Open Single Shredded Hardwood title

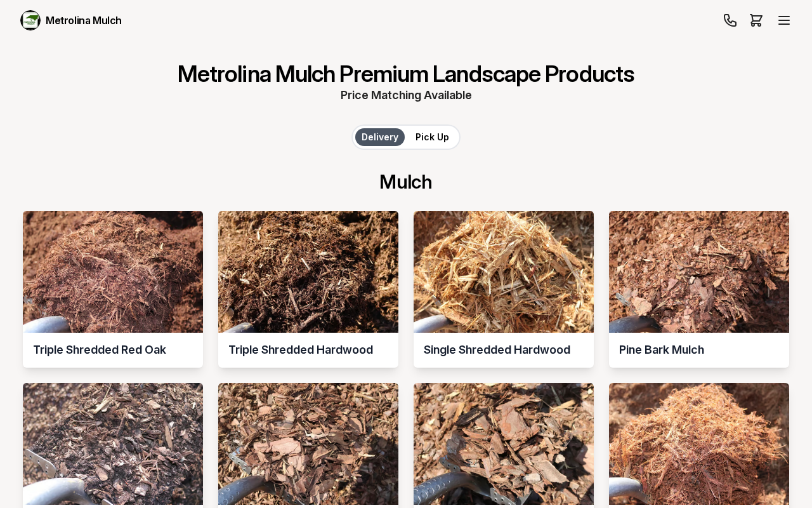[x=497, y=350]
